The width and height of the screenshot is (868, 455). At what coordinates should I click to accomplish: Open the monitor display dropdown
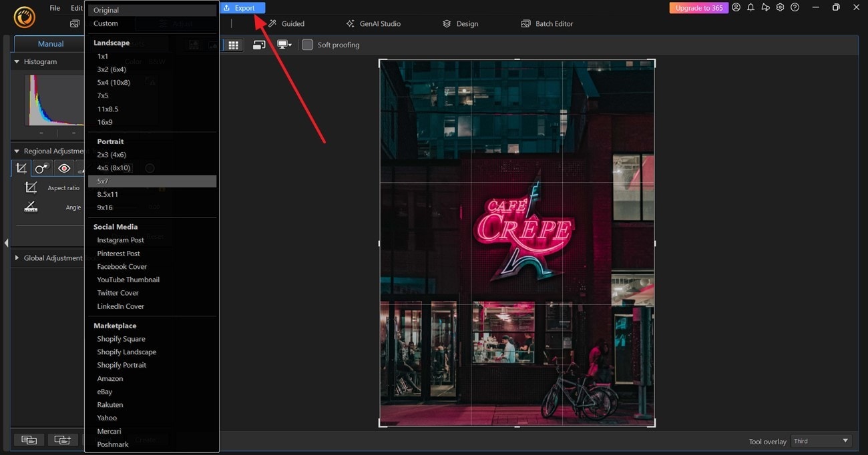point(284,45)
